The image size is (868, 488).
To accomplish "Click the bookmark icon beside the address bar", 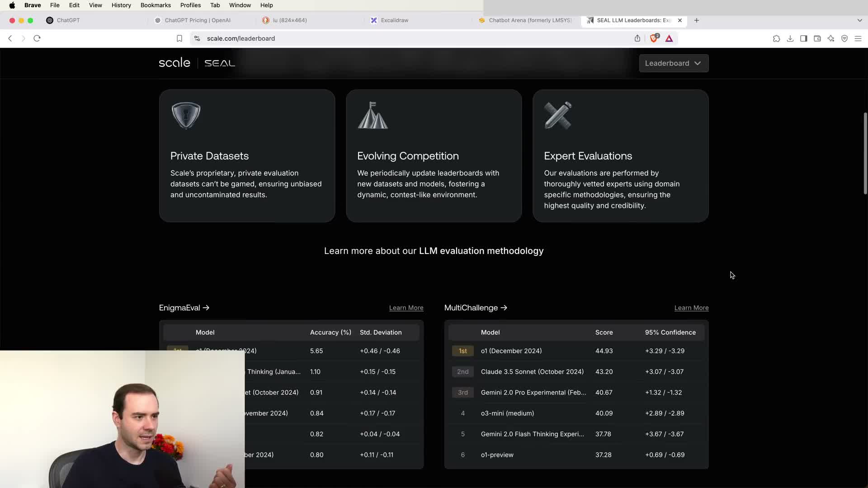I will (x=179, y=38).
